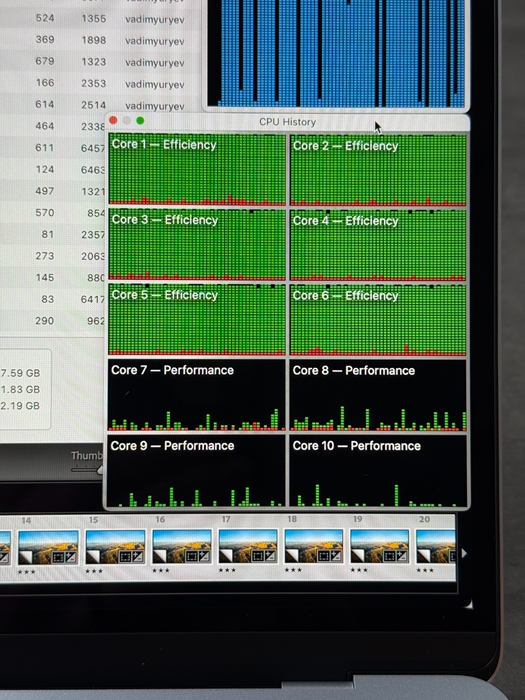Select filmstrip thumbnail number 17

point(248,547)
